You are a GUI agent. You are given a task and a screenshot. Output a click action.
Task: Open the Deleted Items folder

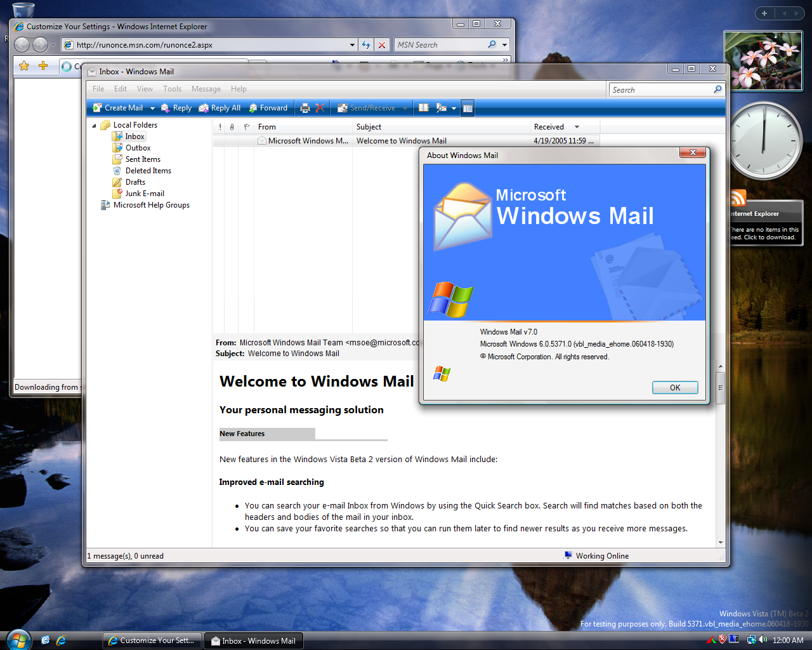(148, 171)
